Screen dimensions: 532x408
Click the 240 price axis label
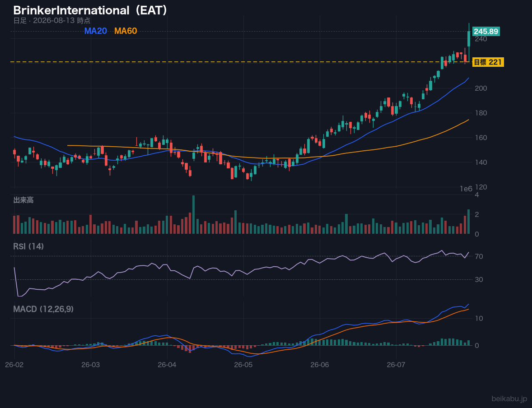pos(481,39)
